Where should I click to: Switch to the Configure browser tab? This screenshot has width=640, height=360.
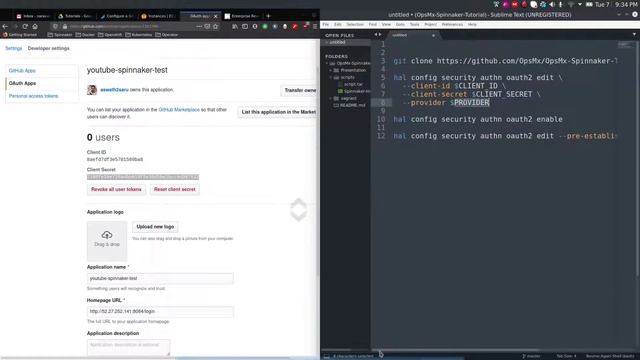117,16
